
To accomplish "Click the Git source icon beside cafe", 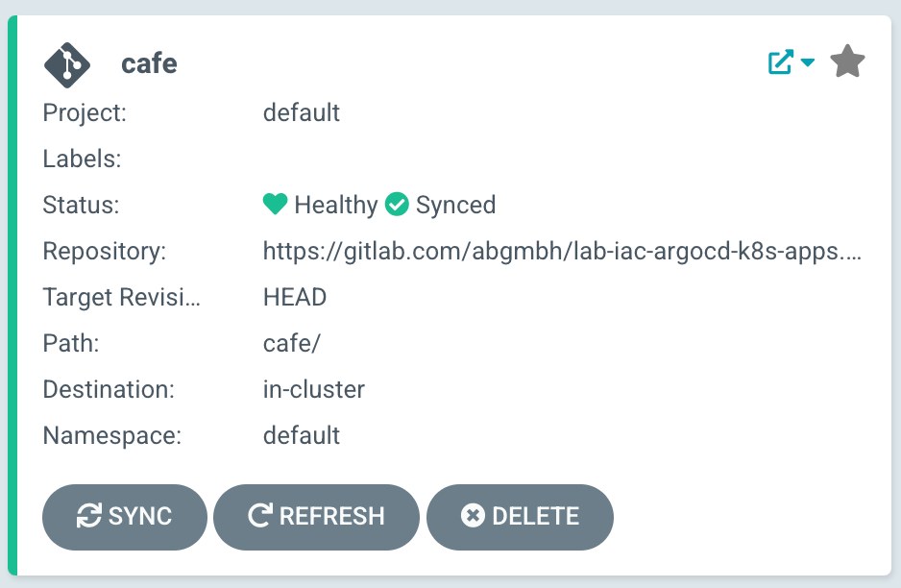I will coord(67,64).
